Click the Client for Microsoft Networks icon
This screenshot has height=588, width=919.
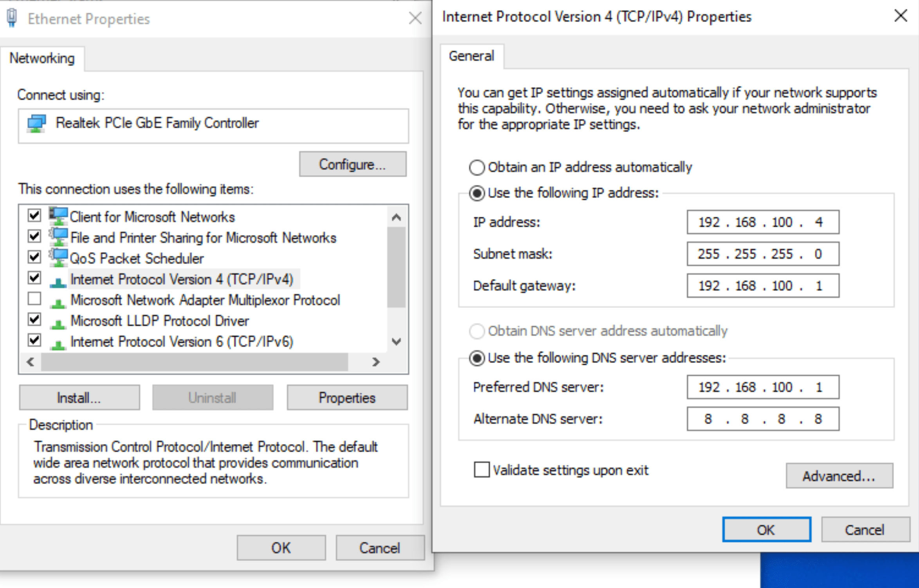click(x=58, y=216)
